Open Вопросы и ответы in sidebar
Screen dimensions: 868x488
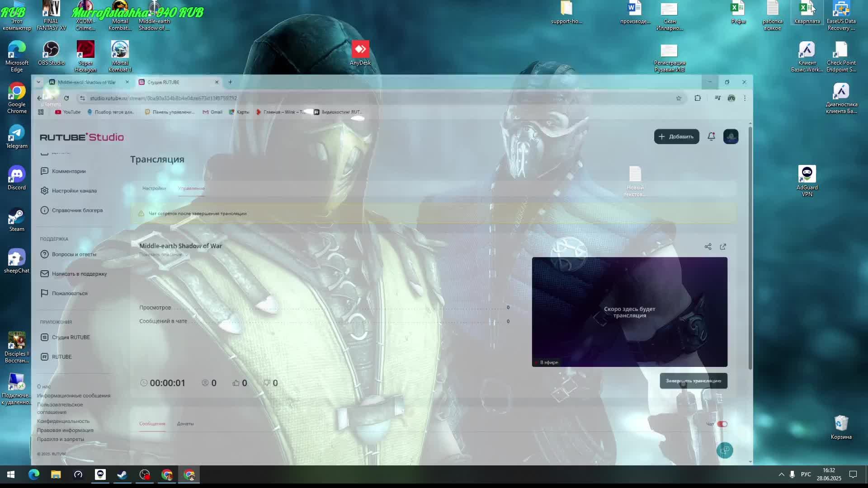(68, 254)
